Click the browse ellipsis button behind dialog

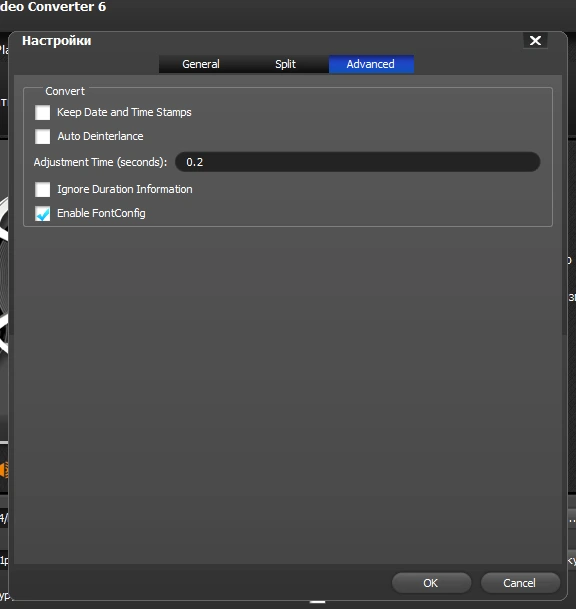click(x=572, y=519)
